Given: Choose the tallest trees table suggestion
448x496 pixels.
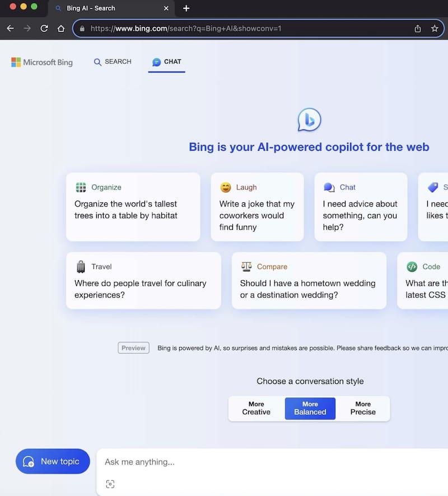Looking at the screenshot, I should point(133,207).
